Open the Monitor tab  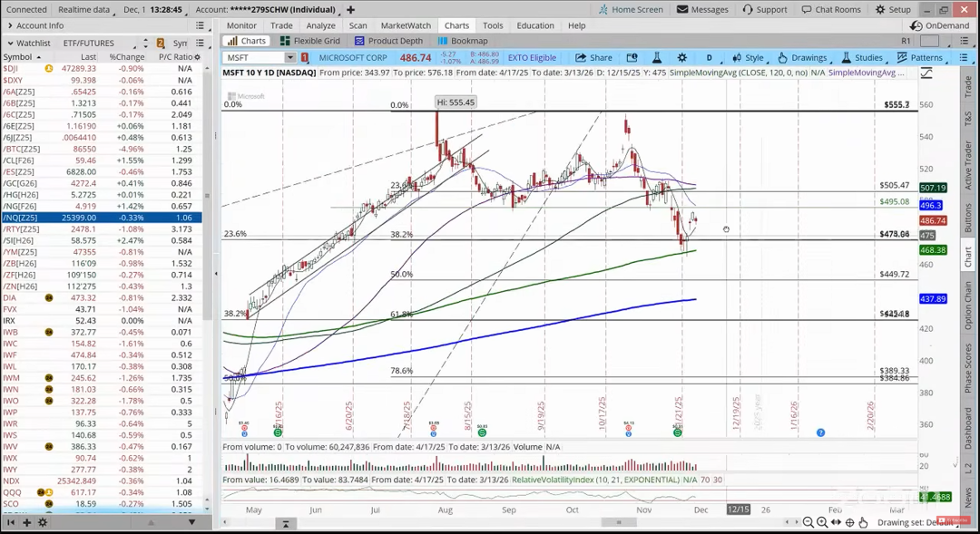241,25
